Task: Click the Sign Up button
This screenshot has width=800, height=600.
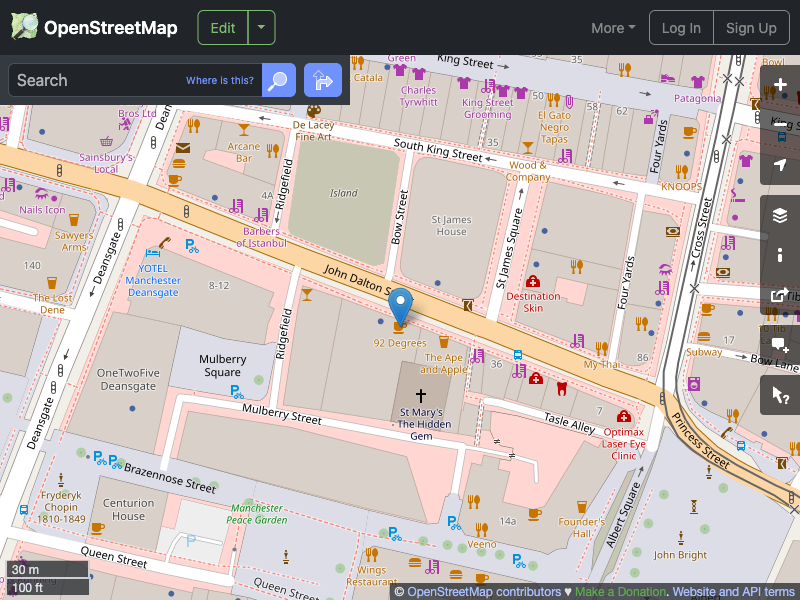Action: tap(751, 28)
